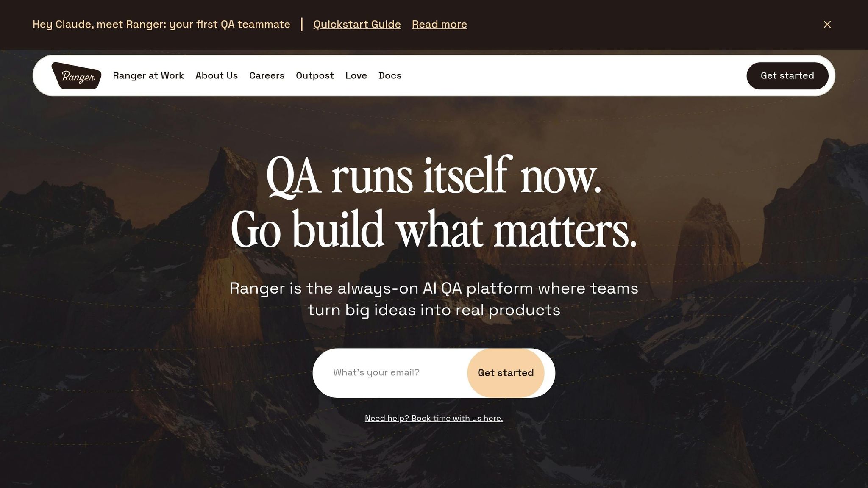Focus the What's your email field

[390, 373]
